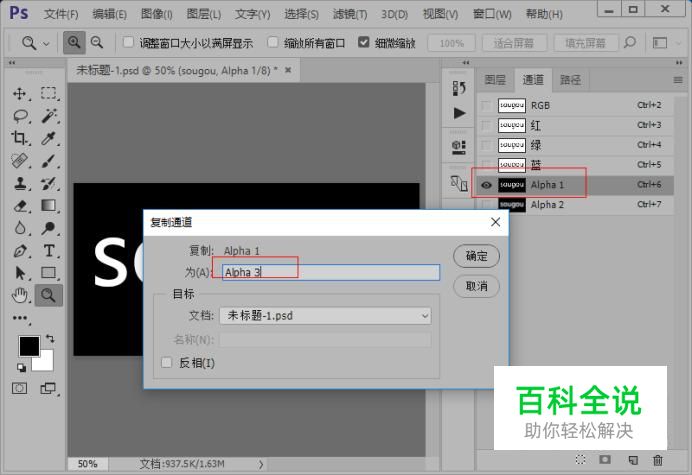This screenshot has height=475, width=692.
Task: Select the Pen tool
Action: tap(20, 251)
